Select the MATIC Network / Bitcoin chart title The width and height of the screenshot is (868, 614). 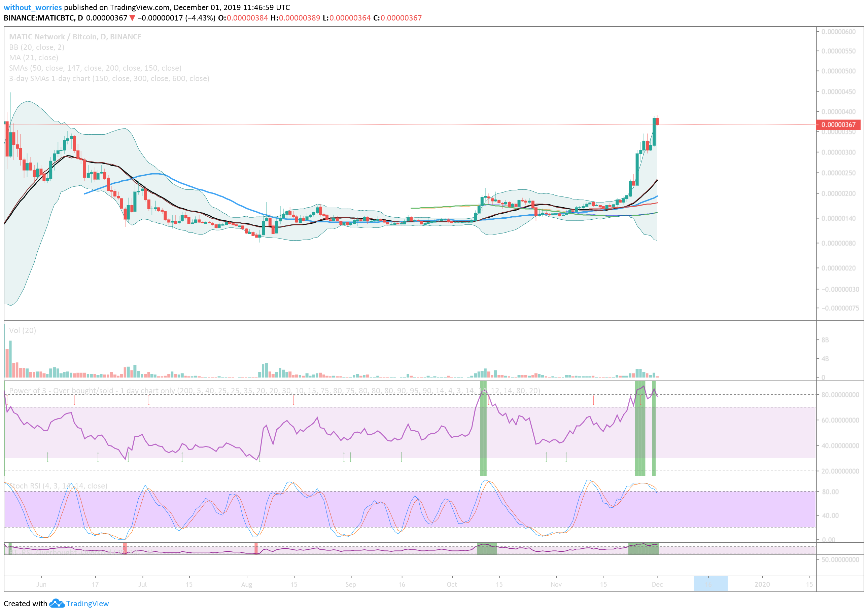point(75,37)
